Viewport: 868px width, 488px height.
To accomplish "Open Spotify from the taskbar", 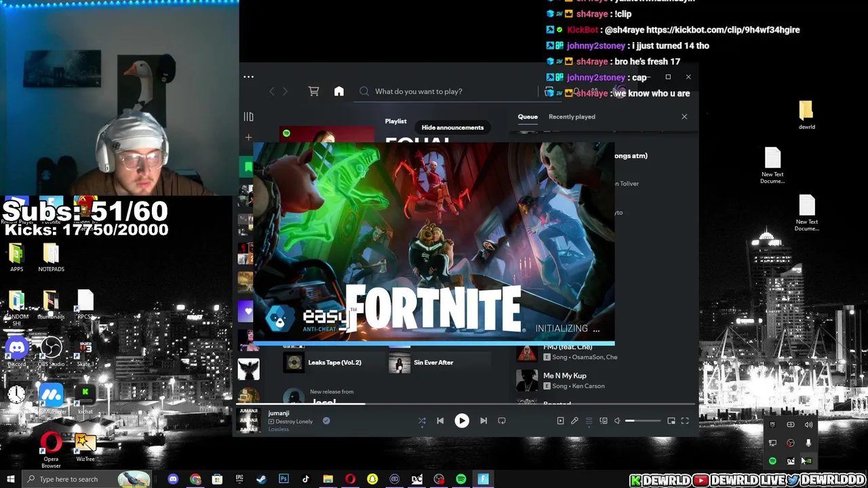I will 461,479.
